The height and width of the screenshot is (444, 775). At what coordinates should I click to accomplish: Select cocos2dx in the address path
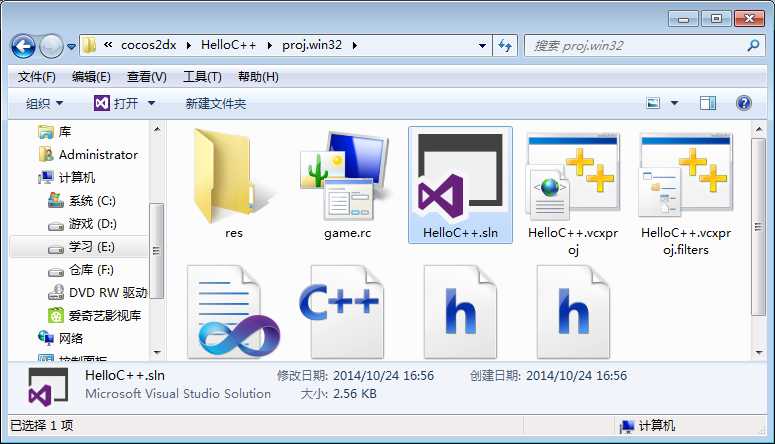point(148,45)
